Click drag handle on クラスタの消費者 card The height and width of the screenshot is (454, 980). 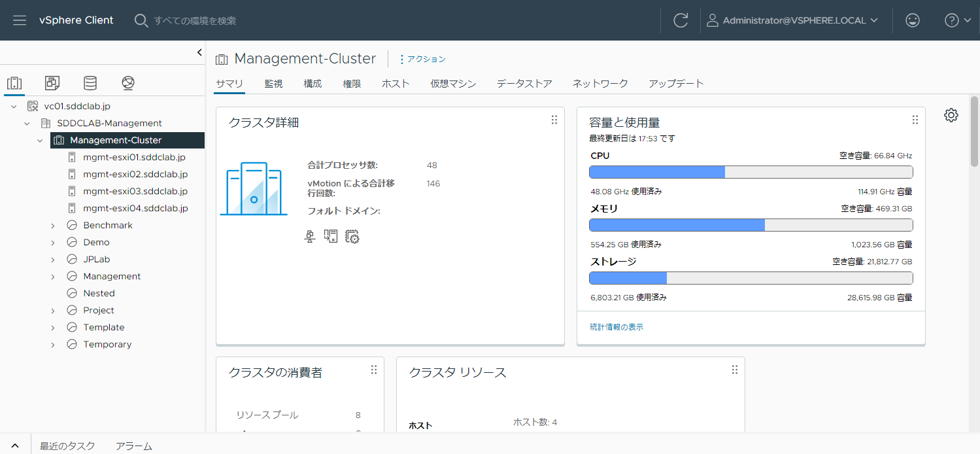pos(374,370)
